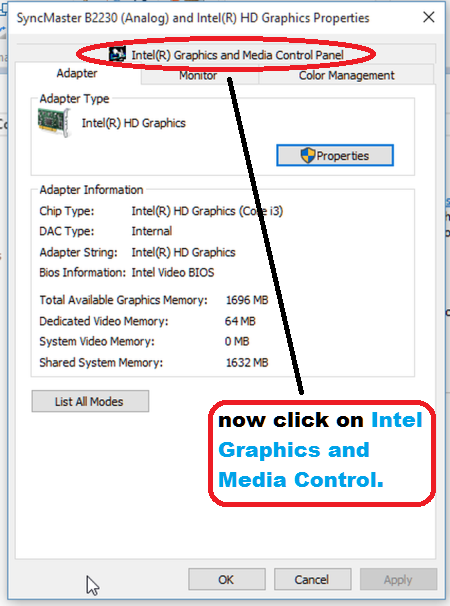Close the Properties dialog window
The image size is (450, 606).
pos(429,17)
